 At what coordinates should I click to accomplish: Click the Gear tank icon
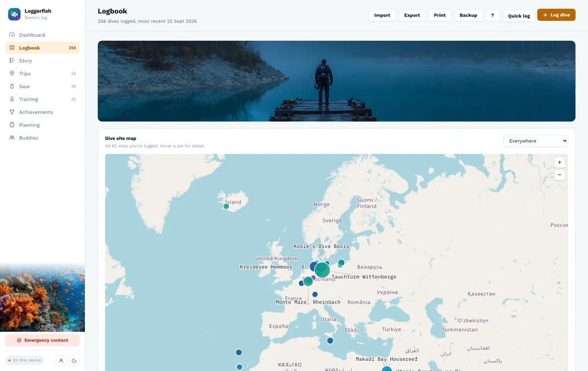12,86
